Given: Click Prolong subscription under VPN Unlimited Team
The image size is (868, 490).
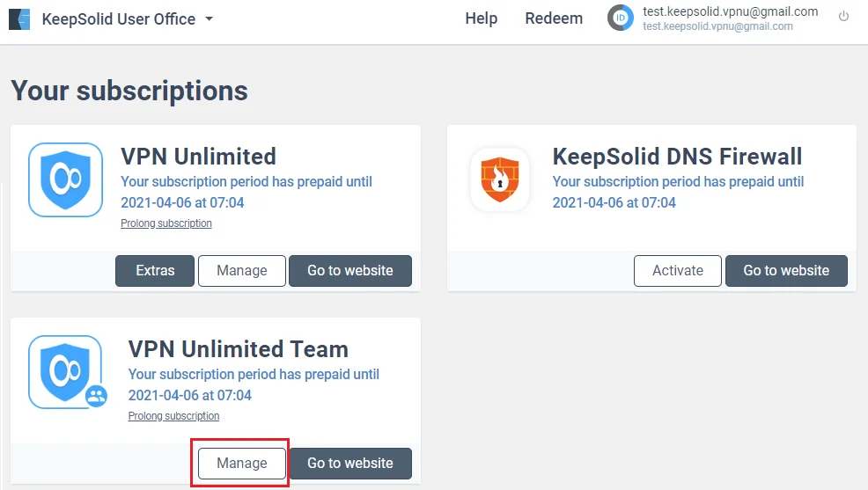Looking at the screenshot, I should tap(173, 416).
